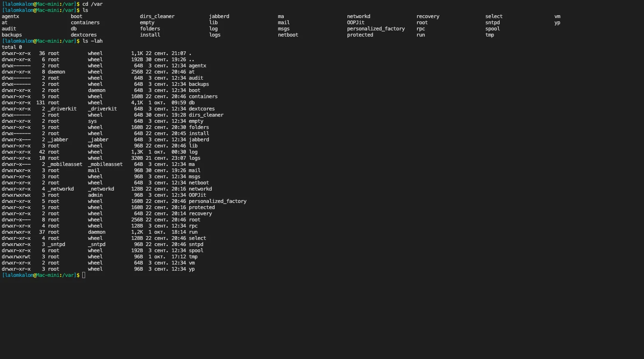Viewport: 644px width, 359px height.
Task: Click the "320B" size of logs
Action: coord(137,158)
